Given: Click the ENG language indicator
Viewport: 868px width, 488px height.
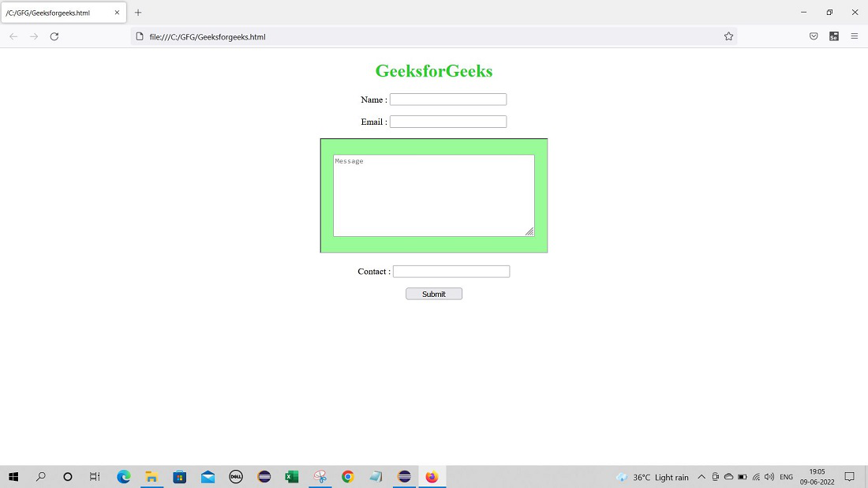Looking at the screenshot, I should [786, 477].
